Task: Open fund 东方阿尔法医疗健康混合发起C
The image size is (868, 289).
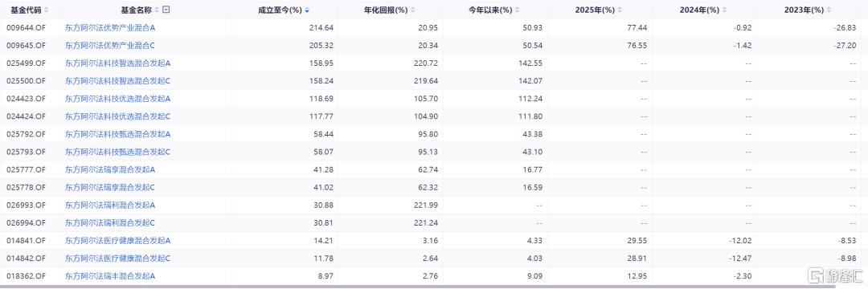Action: (118, 258)
